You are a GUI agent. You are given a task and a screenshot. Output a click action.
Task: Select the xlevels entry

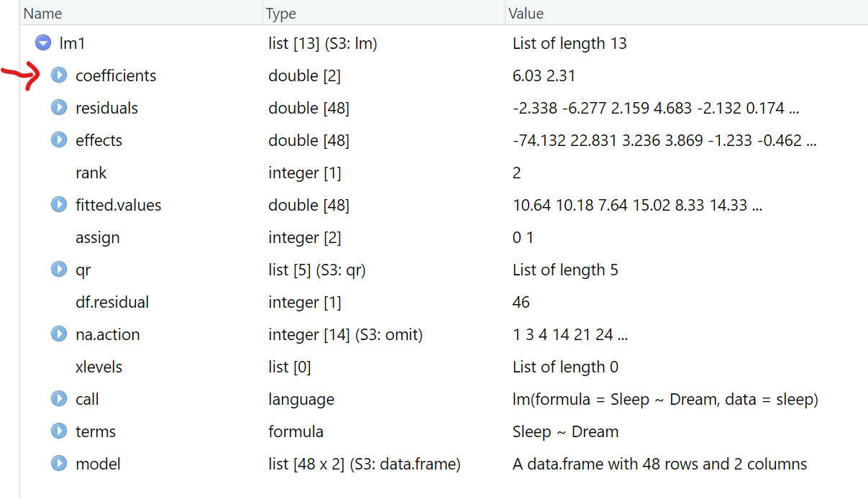tap(99, 367)
